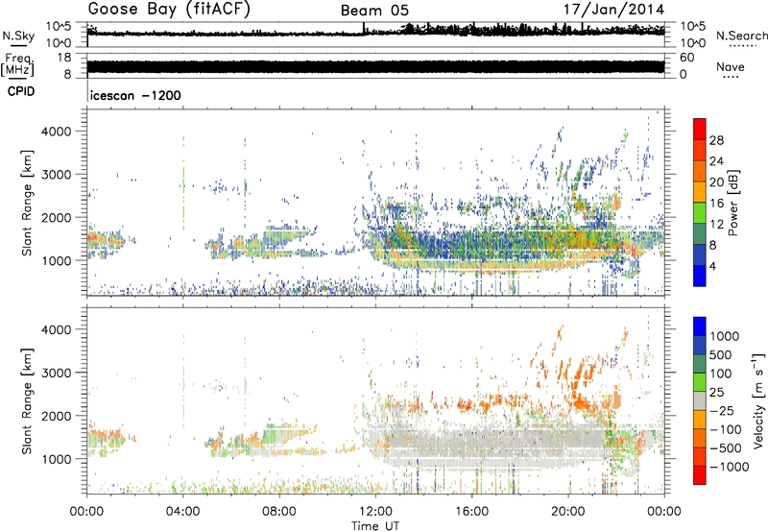Click the 'N.Sky' legend label

(18, 36)
